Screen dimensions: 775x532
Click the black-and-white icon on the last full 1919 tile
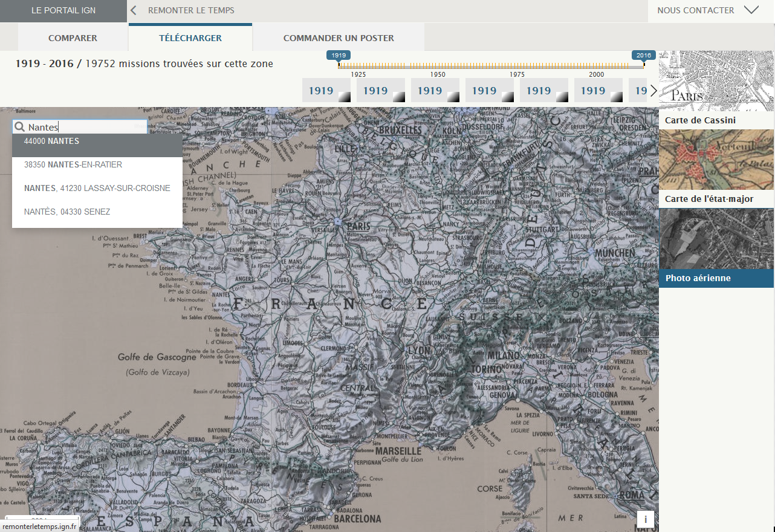[x=616, y=97]
